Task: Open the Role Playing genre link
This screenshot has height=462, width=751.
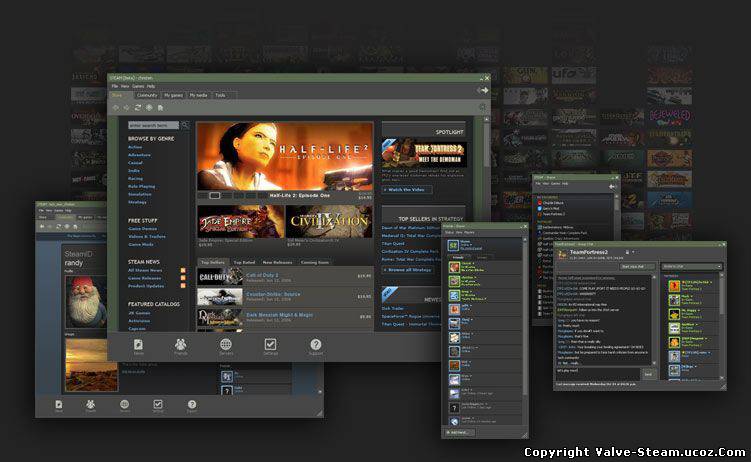Action: pos(141,186)
